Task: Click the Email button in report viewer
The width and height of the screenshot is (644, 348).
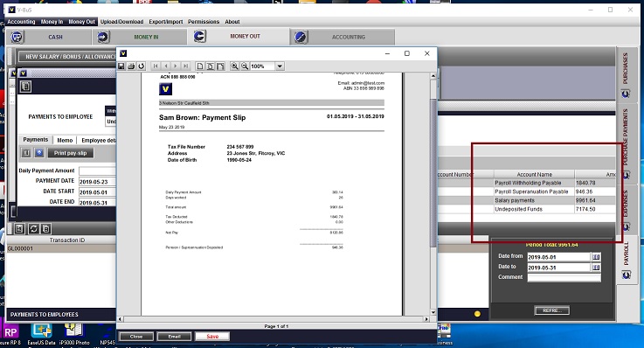Action: click(174, 337)
